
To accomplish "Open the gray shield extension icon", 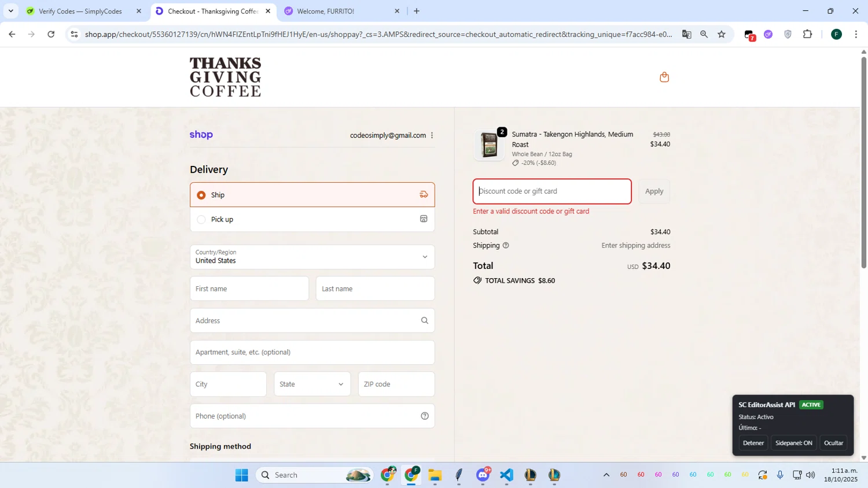I will click(x=788, y=34).
